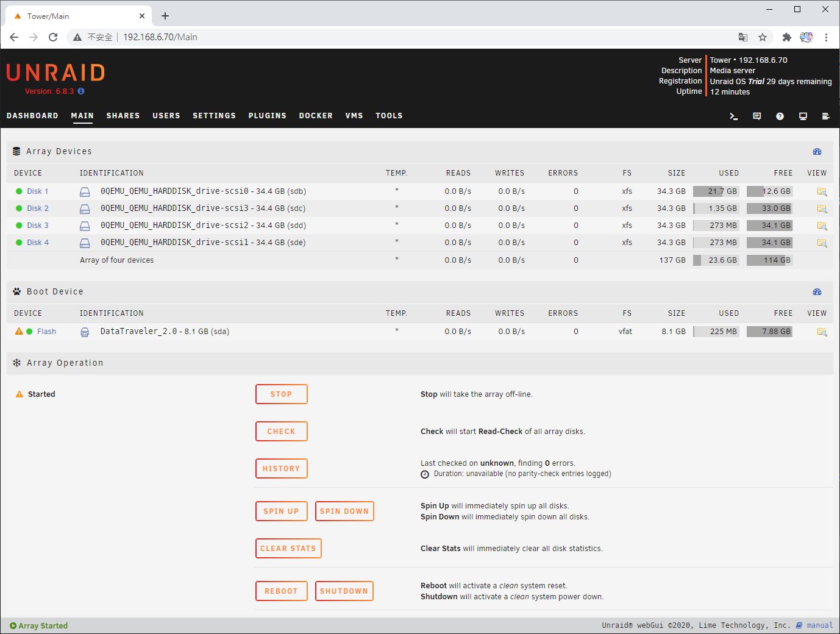Open the terminal icon in the header
The image size is (840, 634).
(734, 116)
